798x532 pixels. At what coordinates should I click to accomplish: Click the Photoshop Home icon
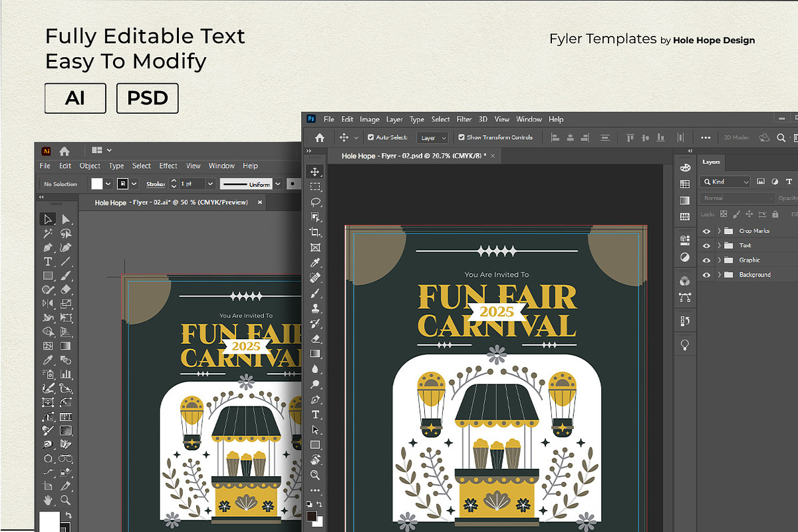coord(319,138)
